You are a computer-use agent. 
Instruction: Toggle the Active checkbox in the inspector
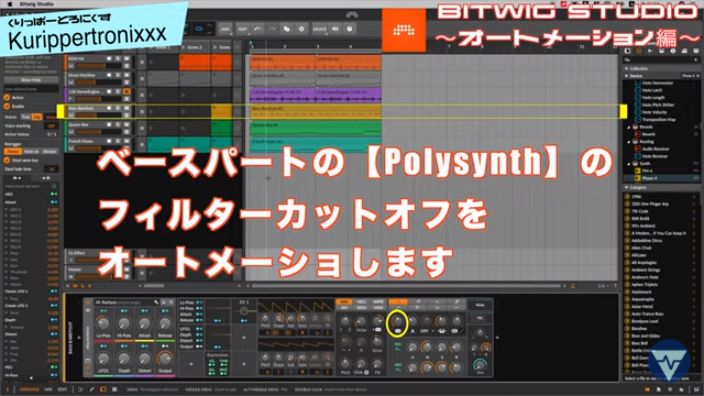pos(7,97)
